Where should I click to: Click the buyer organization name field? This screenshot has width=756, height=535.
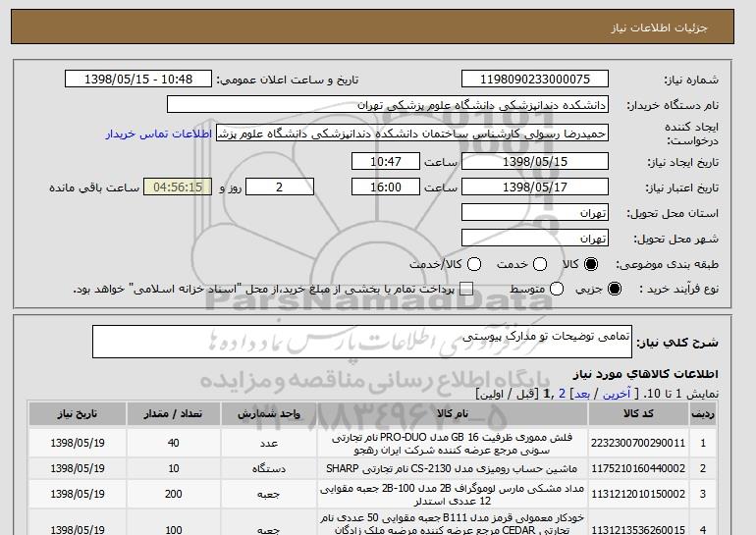(x=388, y=105)
